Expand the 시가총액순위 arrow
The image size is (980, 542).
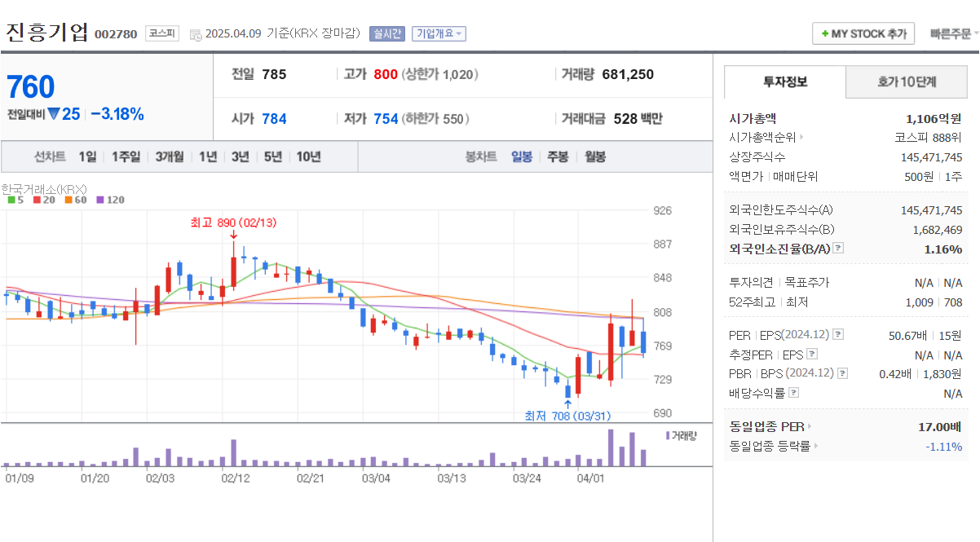coord(801,137)
